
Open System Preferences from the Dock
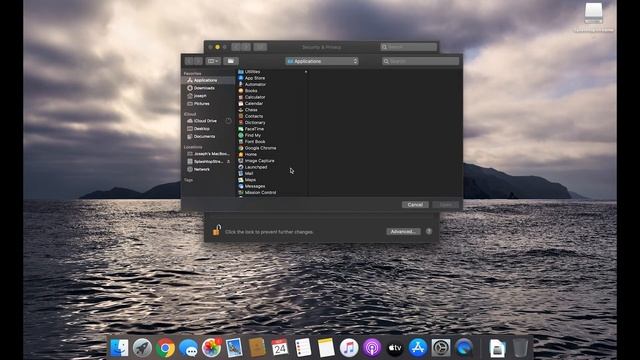[441, 348]
